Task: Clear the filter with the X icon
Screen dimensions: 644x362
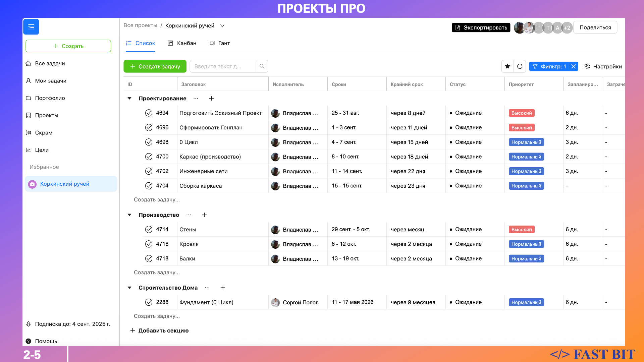Action: [574, 66]
